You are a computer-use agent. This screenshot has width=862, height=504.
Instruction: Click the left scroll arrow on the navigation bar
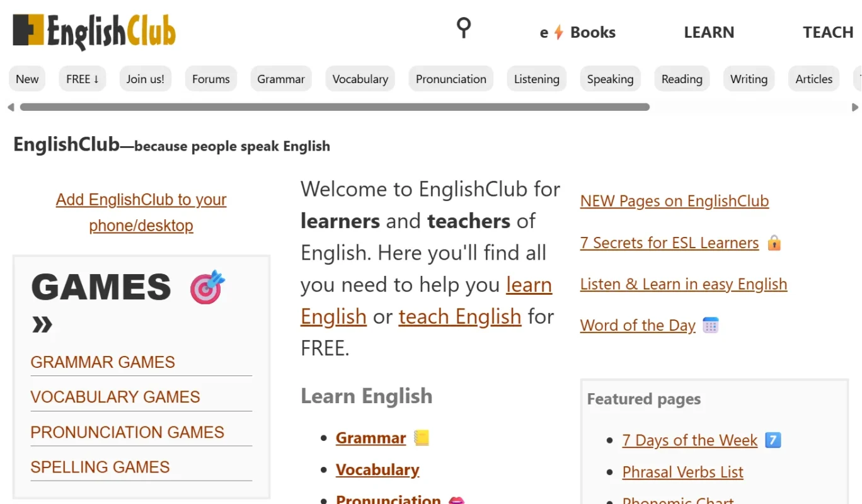11,107
